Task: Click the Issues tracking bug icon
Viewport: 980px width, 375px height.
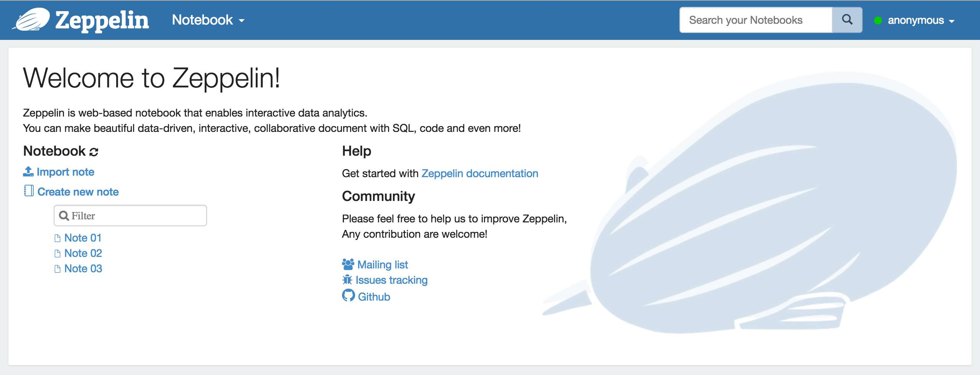Action: click(347, 280)
